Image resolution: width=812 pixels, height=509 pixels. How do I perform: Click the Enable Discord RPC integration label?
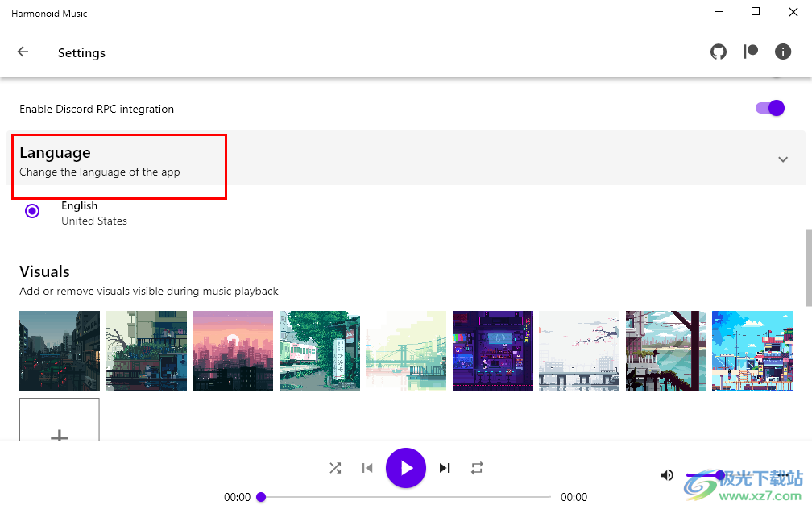click(97, 109)
